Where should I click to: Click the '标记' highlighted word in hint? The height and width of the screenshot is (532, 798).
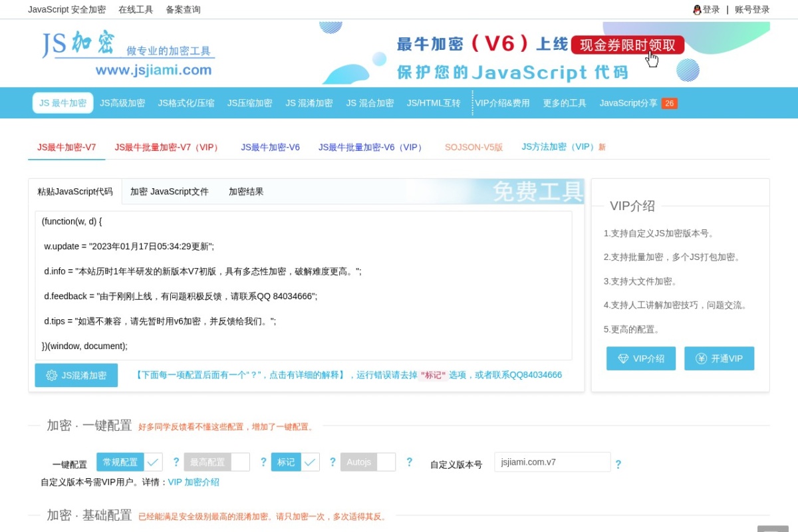[433, 375]
